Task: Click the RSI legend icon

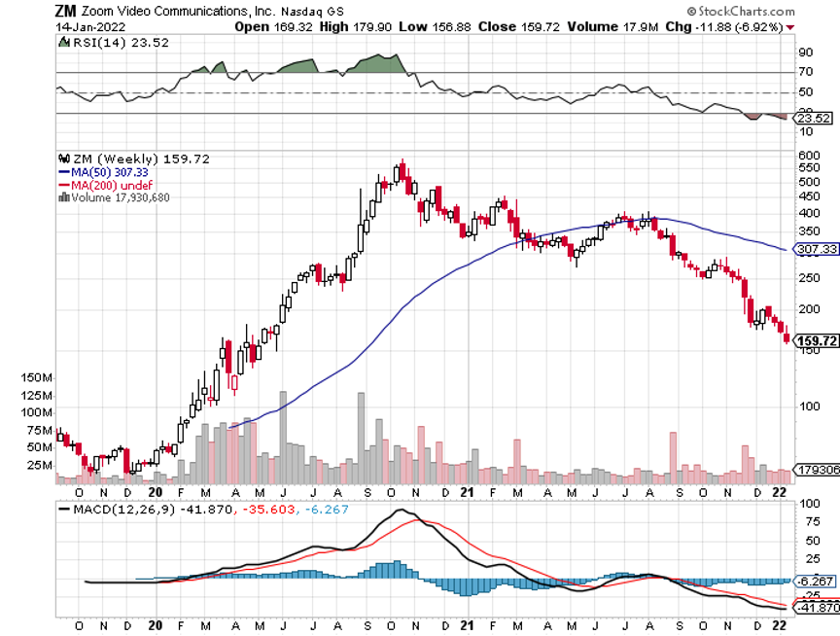Action: click(x=64, y=43)
